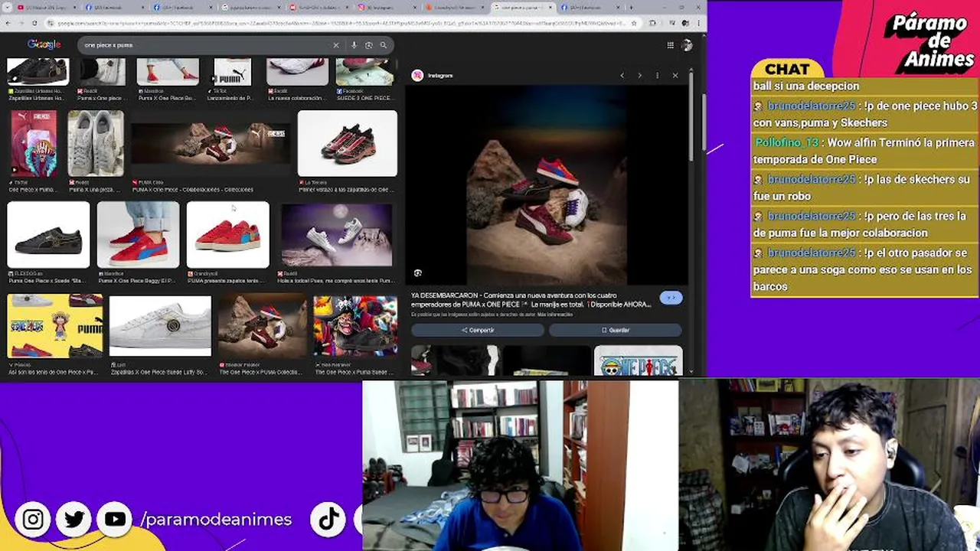Open the white Suede Luffy sneaker thumbnail
Image resolution: width=980 pixels, height=551 pixels.
point(160,326)
